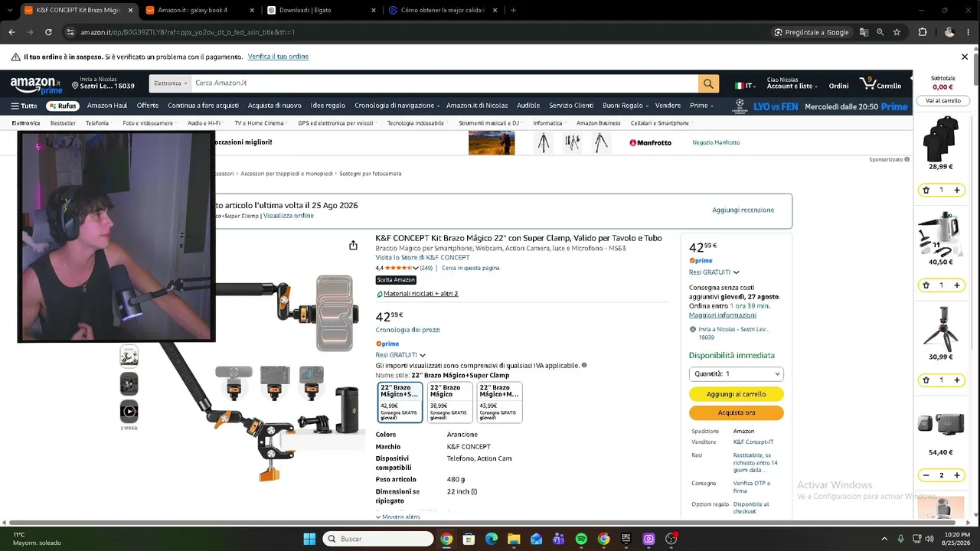Click Aggiungi al carrello button
This screenshot has height=551, width=980.
736,394
